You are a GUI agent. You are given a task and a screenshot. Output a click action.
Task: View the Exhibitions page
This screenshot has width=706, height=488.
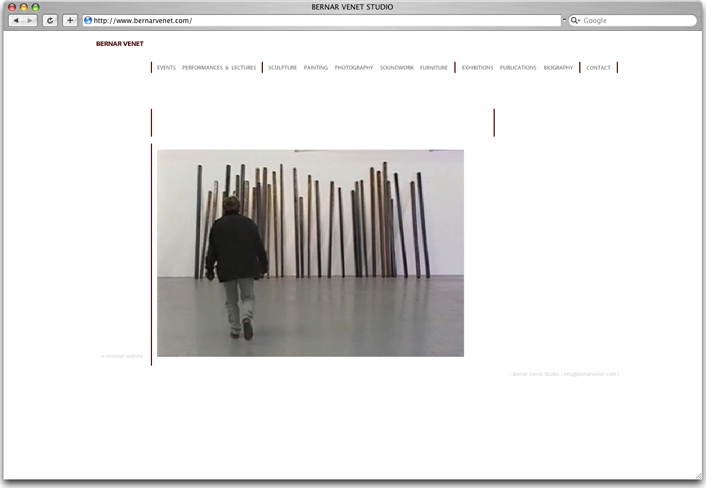(x=477, y=68)
